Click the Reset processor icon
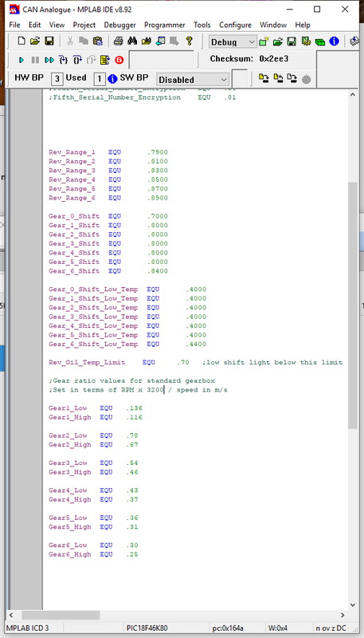This screenshot has height=638, width=364. point(105,61)
